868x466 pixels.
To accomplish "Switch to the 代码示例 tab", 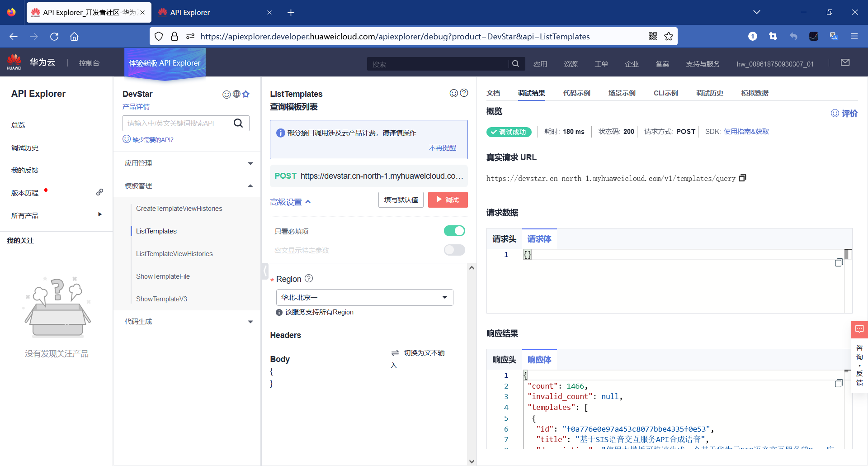I will pos(576,93).
